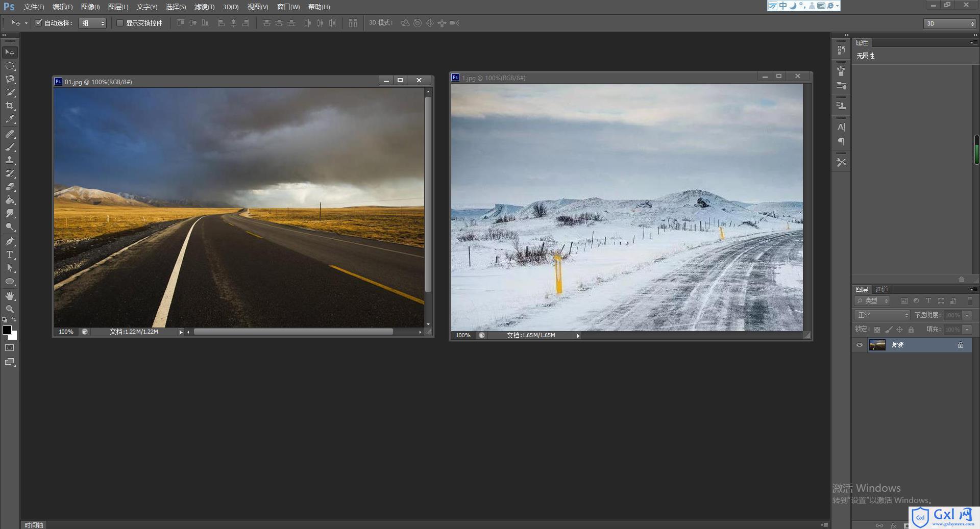Image resolution: width=980 pixels, height=529 pixels.
Task: Select the Move tool in toolbox
Action: pos(10,52)
